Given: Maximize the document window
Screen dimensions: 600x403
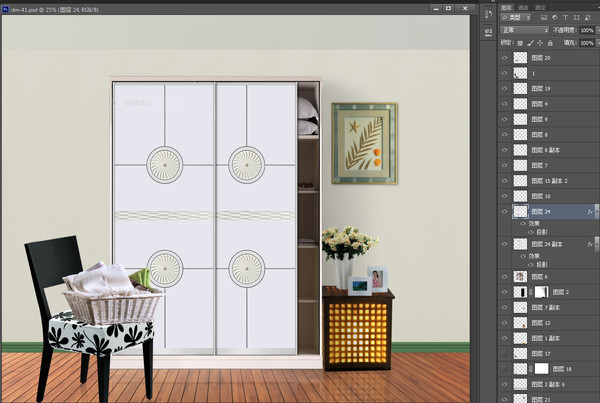Looking at the screenshot, I should click(x=448, y=8).
